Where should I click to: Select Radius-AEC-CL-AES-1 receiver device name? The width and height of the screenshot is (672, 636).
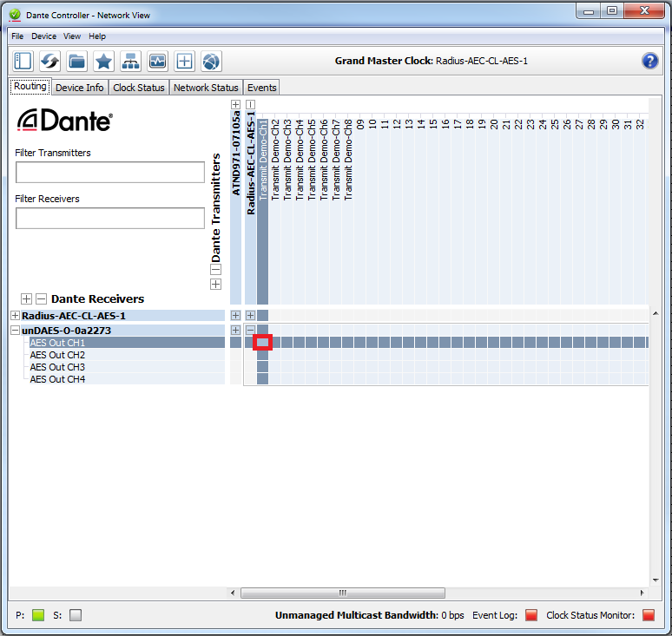pos(74,316)
